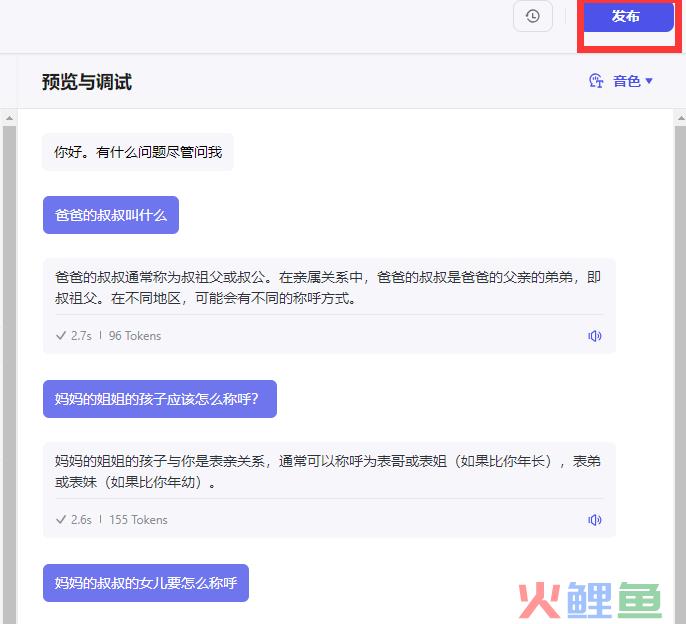This screenshot has height=624, width=686.
Task: Click checkmark beside 2.7s response time
Action: [x=61, y=336]
